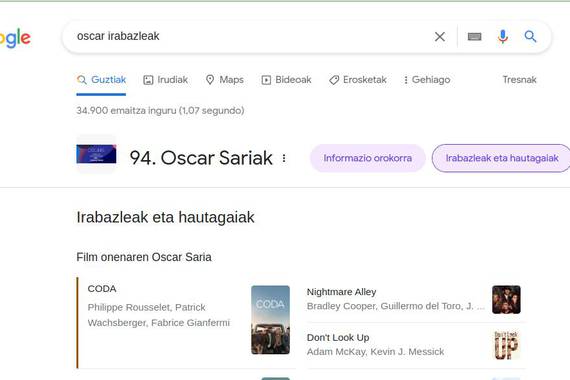Open the on-screen keyboard input tool
This screenshot has height=380, width=570.
click(x=474, y=36)
